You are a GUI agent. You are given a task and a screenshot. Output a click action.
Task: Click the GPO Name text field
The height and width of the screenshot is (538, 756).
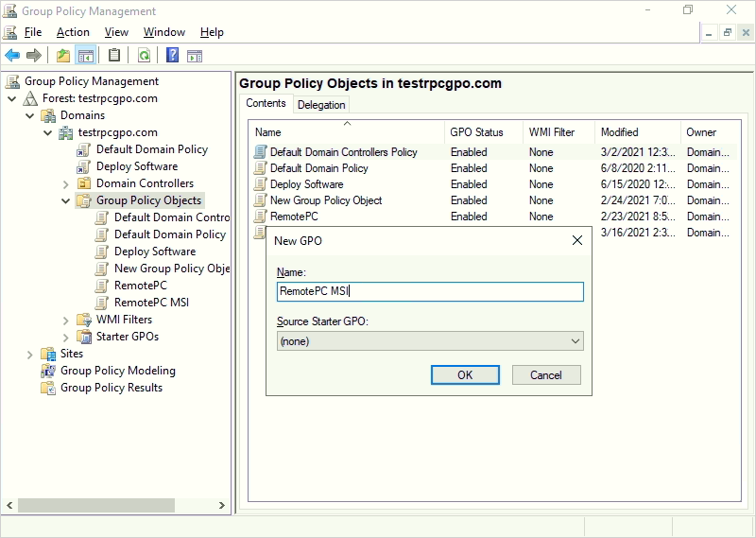(x=430, y=292)
